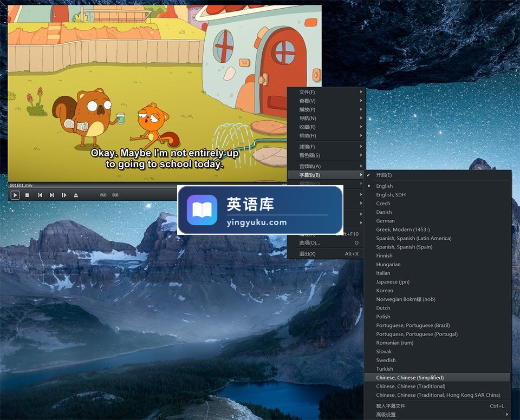Select the Finnish subtitle entry

click(x=438, y=255)
